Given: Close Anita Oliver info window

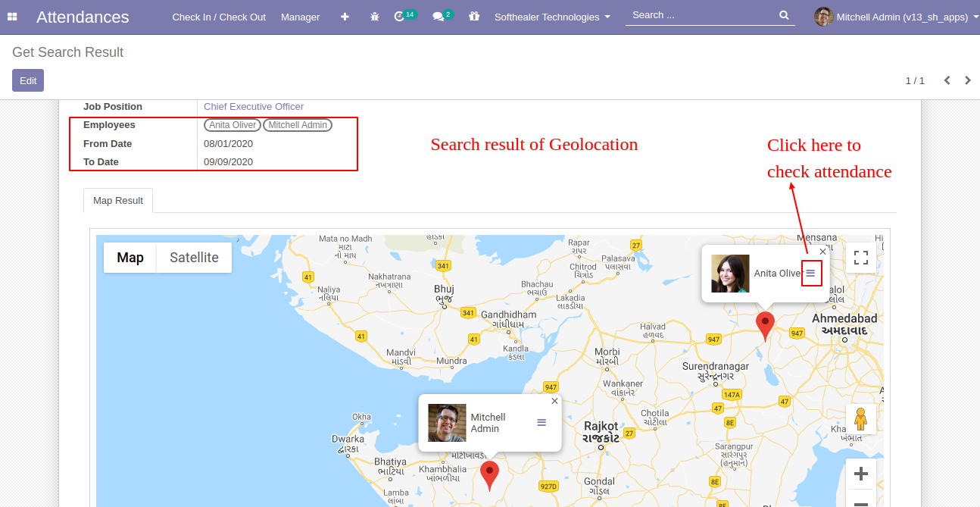Looking at the screenshot, I should 823,252.
